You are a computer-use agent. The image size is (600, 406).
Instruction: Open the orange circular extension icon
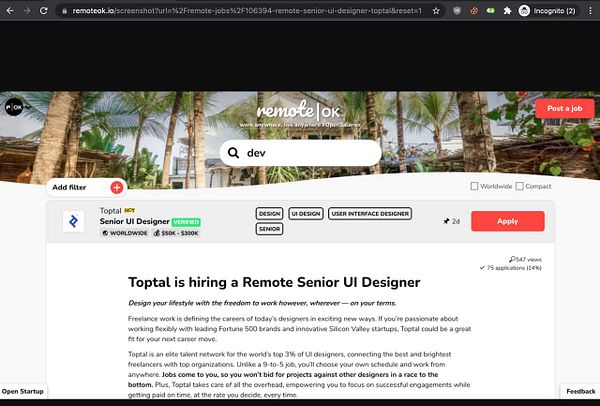tap(474, 11)
